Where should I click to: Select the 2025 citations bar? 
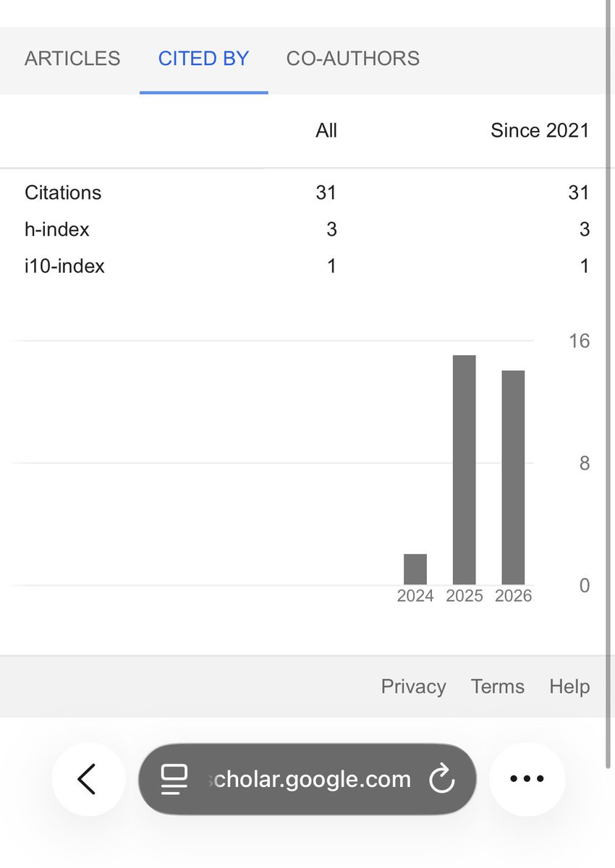coord(465,470)
